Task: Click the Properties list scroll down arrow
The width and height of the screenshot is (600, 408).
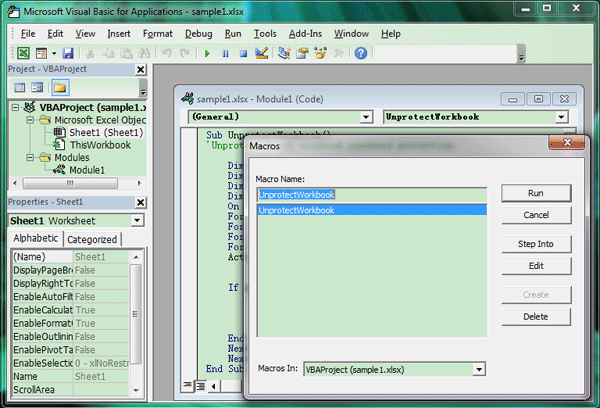Action: [136, 390]
